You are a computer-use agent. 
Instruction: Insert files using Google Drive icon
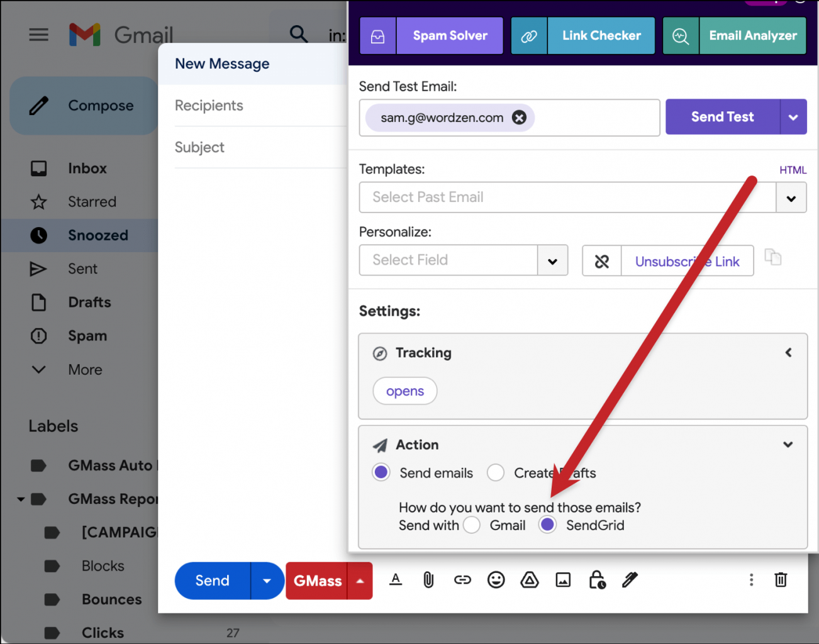(x=530, y=580)
